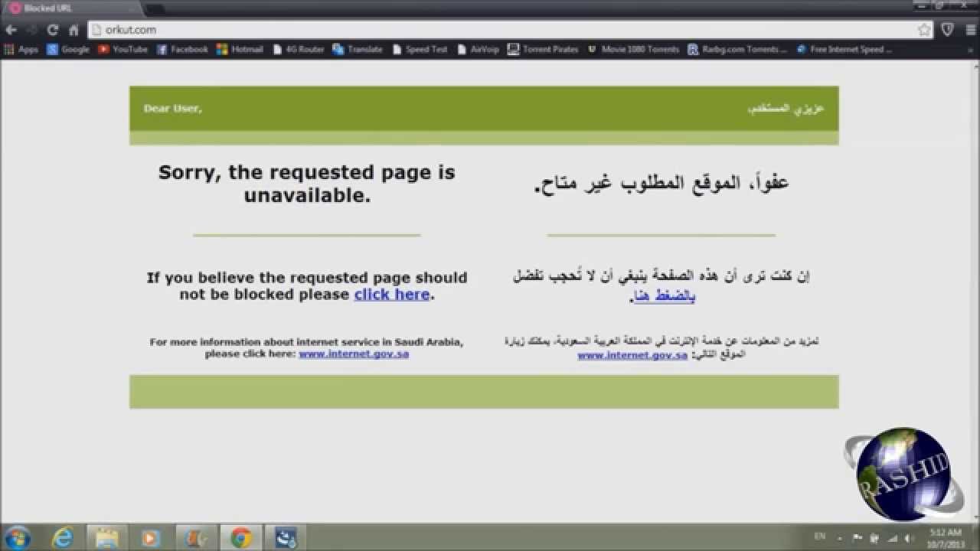Open the Free Internet Speed bookmark
980x551 pixels.
point(844,49)
